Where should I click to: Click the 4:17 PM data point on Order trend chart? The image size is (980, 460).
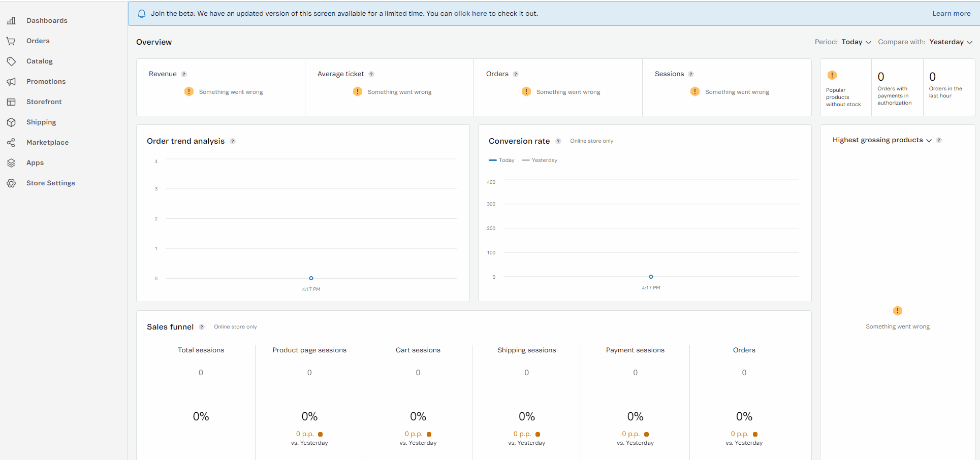(311, 278)
